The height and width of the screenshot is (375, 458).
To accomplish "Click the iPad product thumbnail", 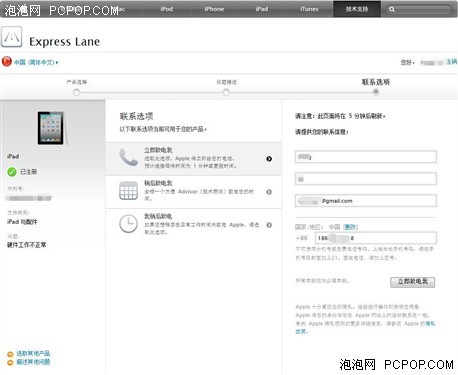I will pyautogui.click(x=52, y=128).
